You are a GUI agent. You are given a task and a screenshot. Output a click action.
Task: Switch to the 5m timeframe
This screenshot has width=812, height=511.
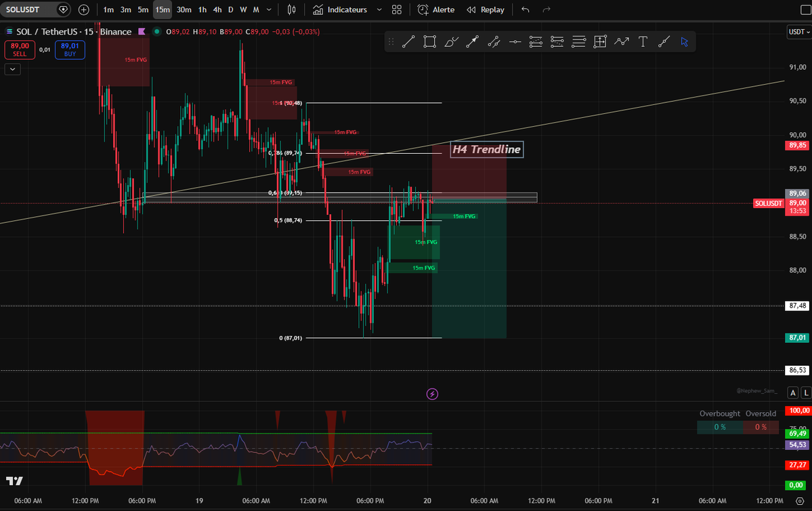tap(144, 10)
